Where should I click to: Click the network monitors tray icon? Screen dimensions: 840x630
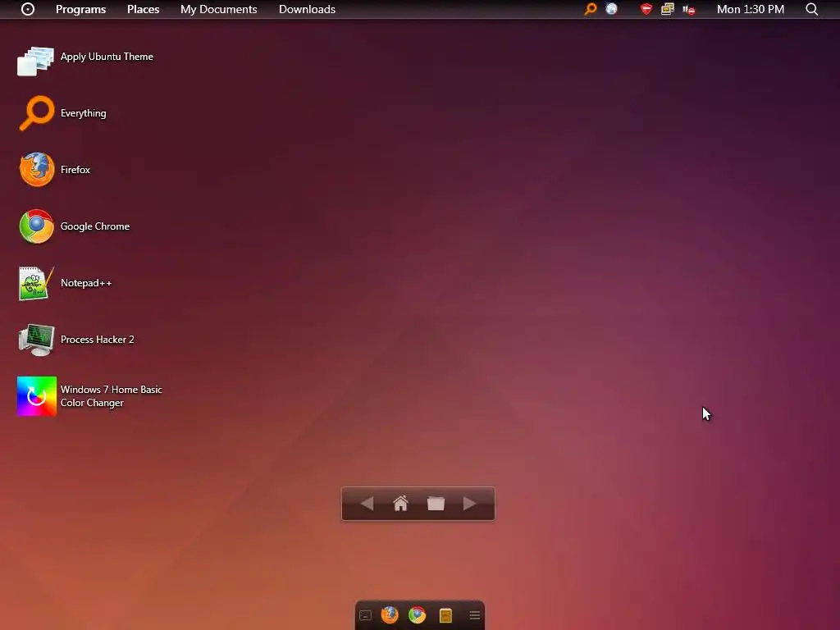(668, 9)
